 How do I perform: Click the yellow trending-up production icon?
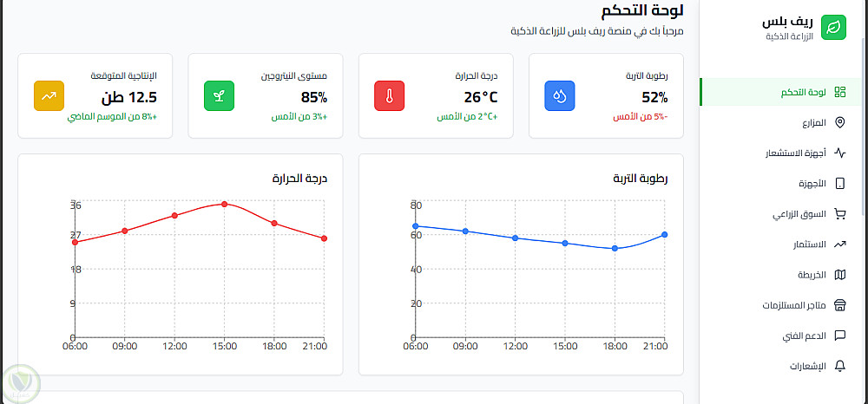pos(49,96)
